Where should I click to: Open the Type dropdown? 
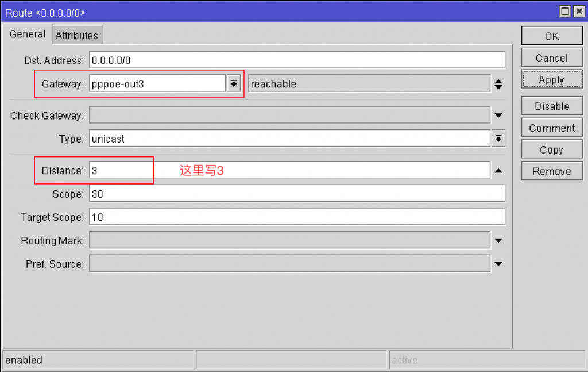click(x=498, y=139)
